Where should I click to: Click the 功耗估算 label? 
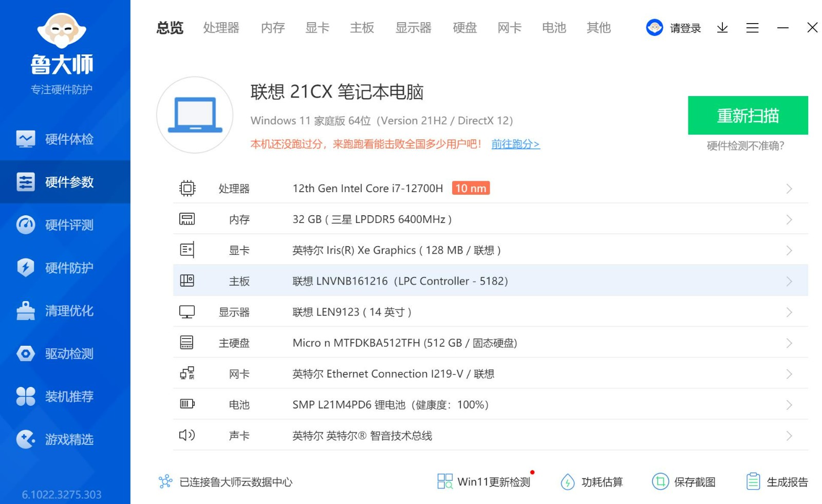[602, 482]
